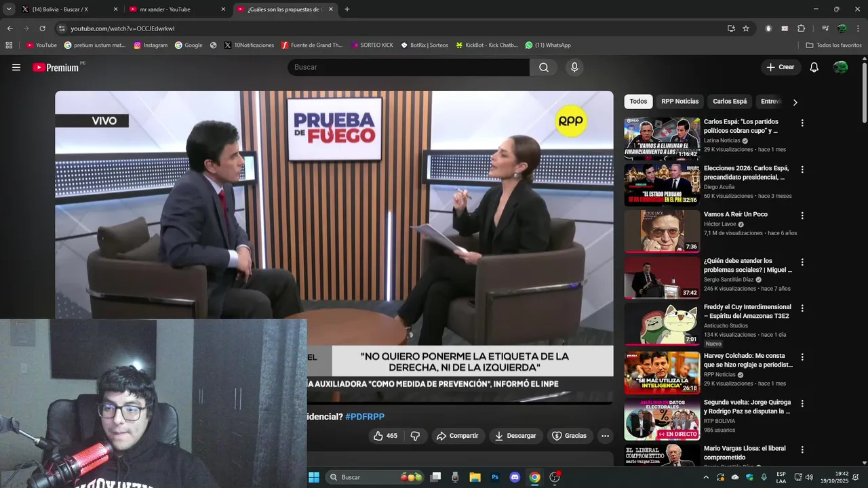This screenshot has width=868, height=488.
Task: Open more actions below the video
Action: (x=606, y=436)
